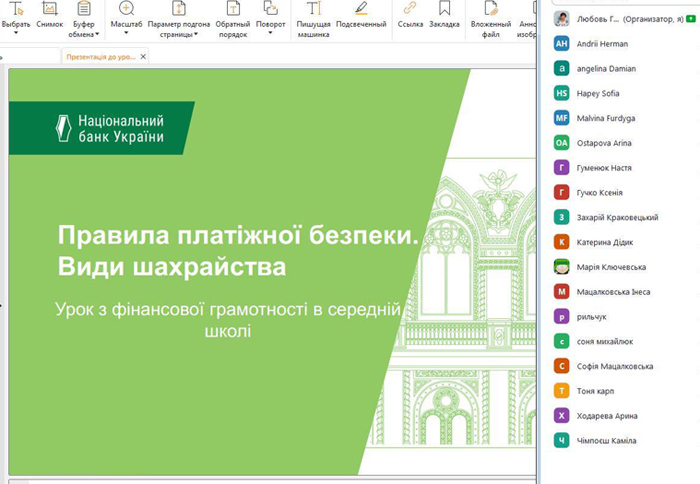Click the Ссылка link tool icon
The image size is (700, 484).
409,9
